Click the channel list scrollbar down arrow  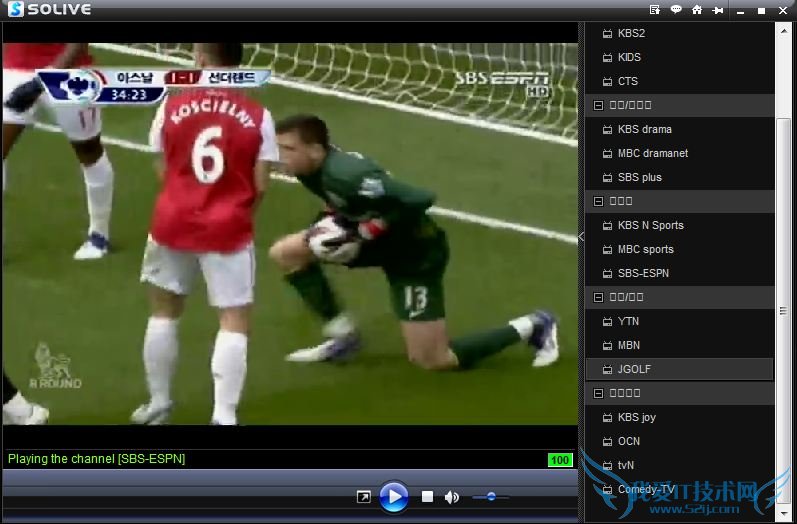[x=783, y=513]
